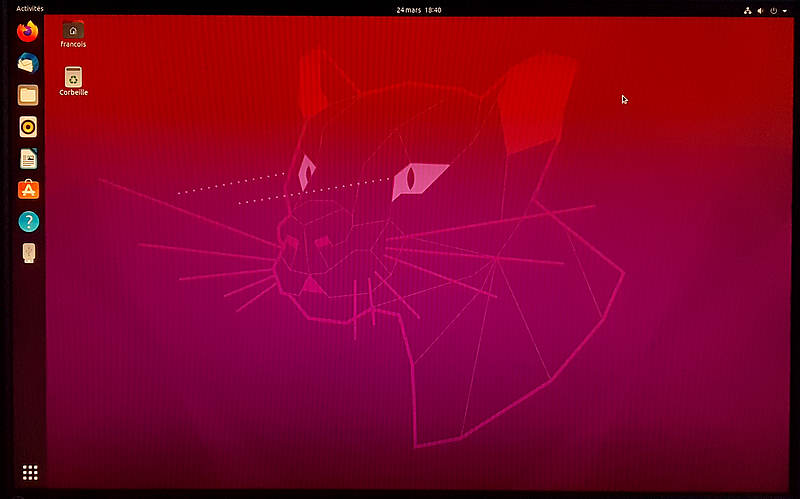Open the Files manager in dock

click(28, 95)
